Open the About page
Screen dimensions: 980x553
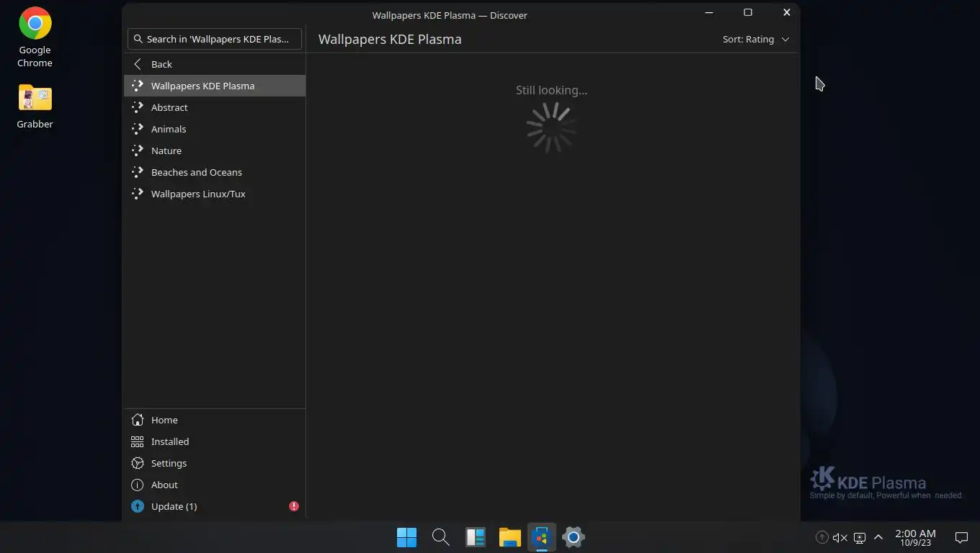click(215, 485)
